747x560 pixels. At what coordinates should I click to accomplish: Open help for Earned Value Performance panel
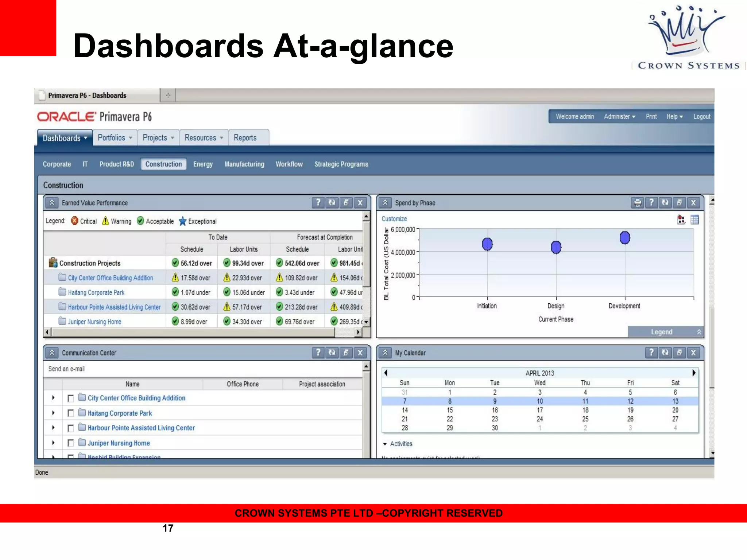point(318,202)
